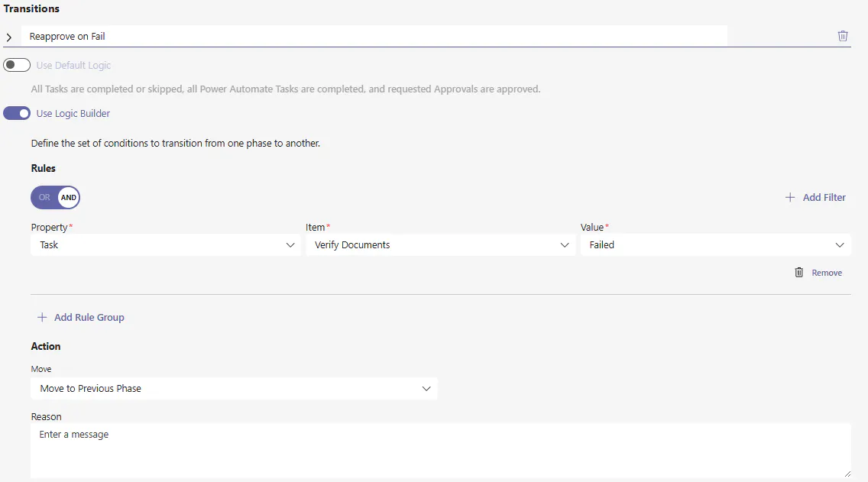
Task: Switch the rule operator to OR
Action: tap(44, 198)
